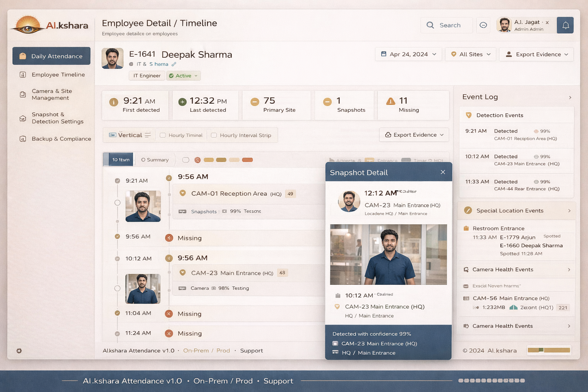The width and height of the screenshot is (588, 392).
Task: Click the Restroom Entrance briefcase icon
Action: [466, 228]
